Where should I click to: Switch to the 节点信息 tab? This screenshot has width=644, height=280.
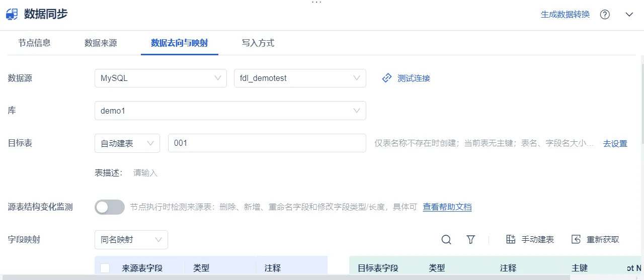point(34,43)
